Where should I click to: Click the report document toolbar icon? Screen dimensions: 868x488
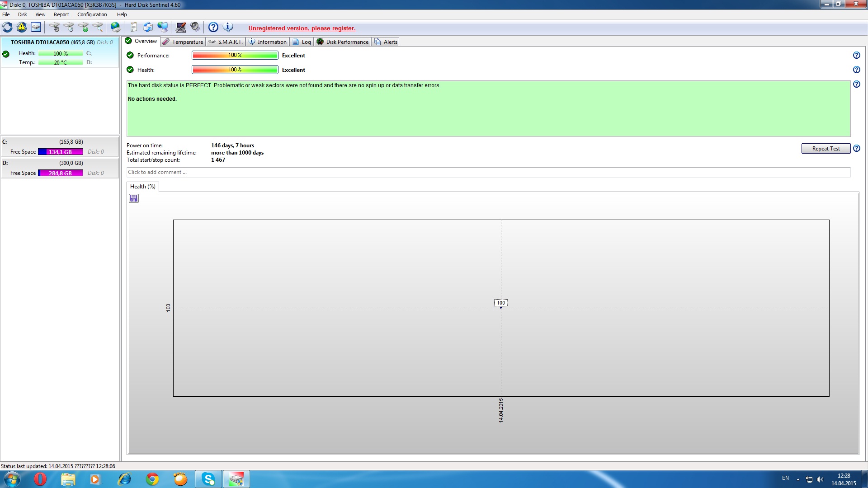134,27
